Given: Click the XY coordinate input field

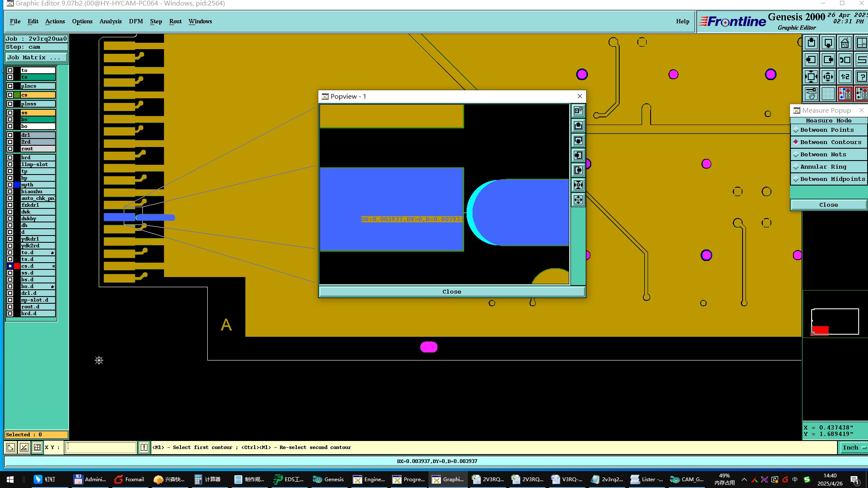Looking at the screenshot, I should click(x=101, y=447).
